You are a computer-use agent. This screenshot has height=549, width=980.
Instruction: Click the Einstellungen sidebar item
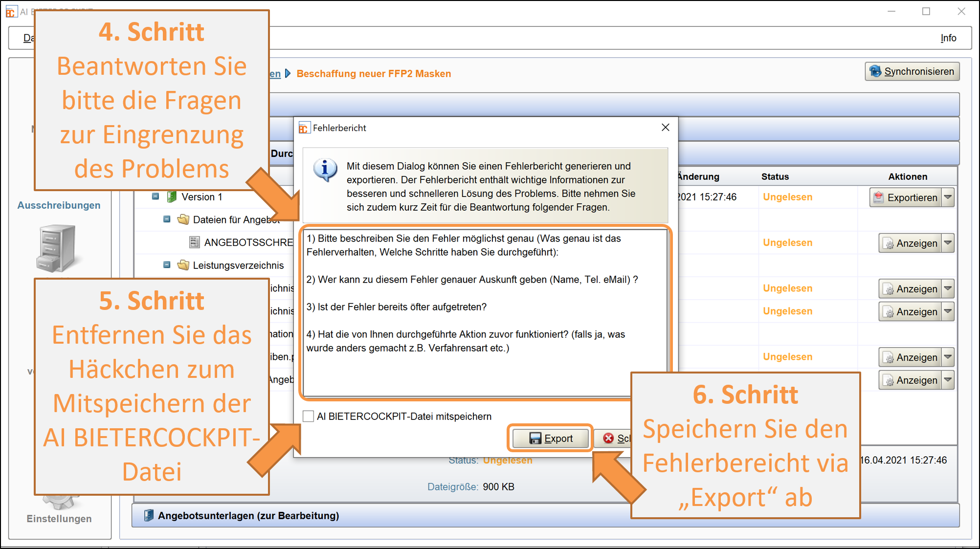[x=59, y=518]
